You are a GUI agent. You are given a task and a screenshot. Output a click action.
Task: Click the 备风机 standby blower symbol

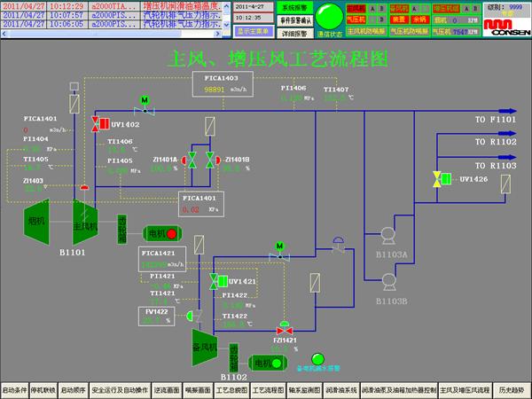click(x=205, y=347)
